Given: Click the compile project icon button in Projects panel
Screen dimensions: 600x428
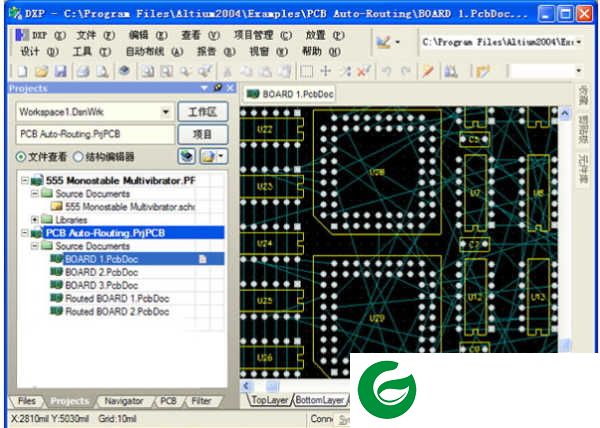Looking at the screenshot, I should [187, 156].
